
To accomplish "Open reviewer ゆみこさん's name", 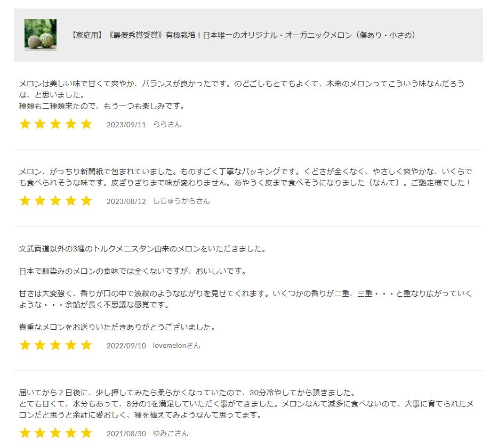I will (x=171, y=434).
